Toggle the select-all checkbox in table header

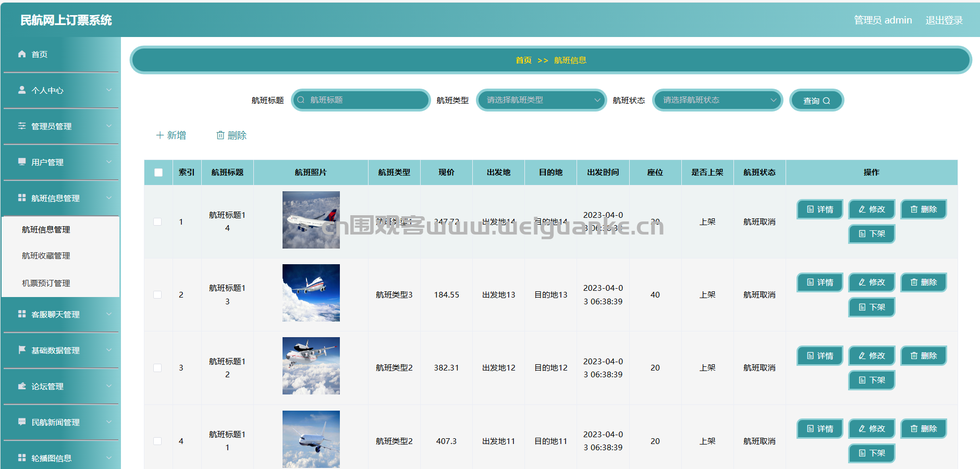coord(158,172)
